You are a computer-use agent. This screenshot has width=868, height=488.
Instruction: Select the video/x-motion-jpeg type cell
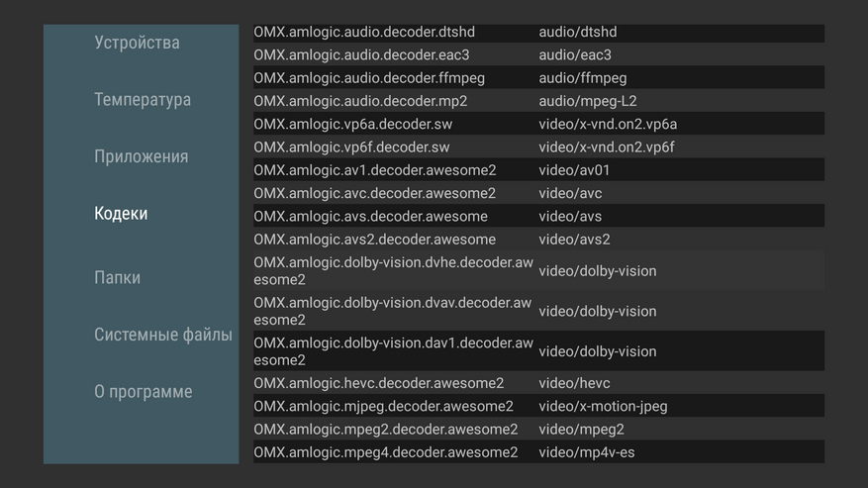click(603, 406)
